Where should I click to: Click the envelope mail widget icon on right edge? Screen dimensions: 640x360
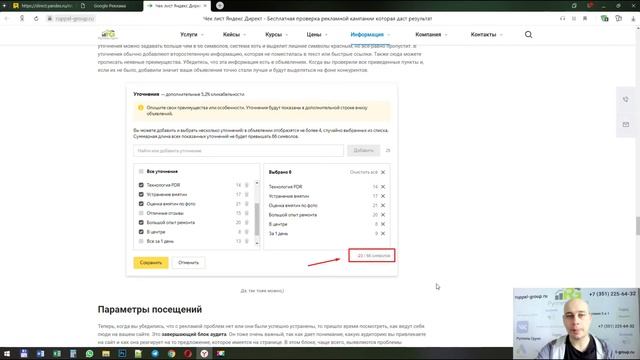pos(626,124)
